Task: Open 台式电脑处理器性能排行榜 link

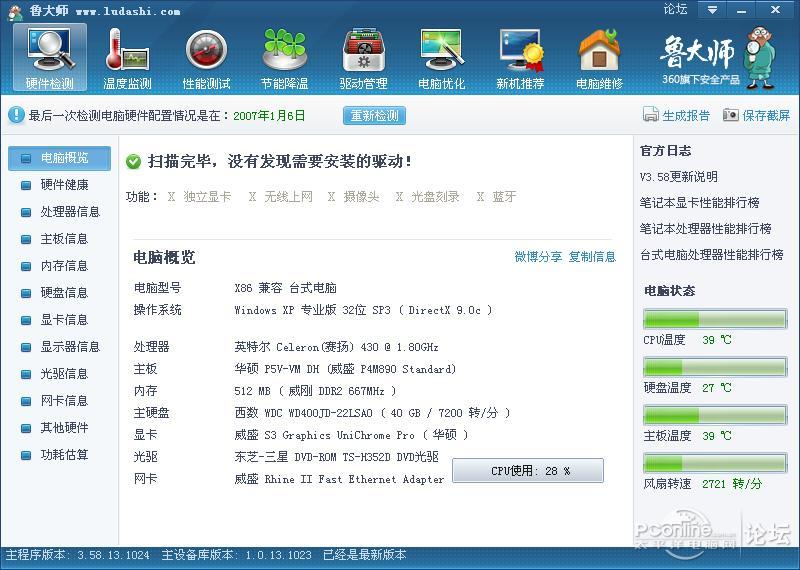Action: click(712, 255)
